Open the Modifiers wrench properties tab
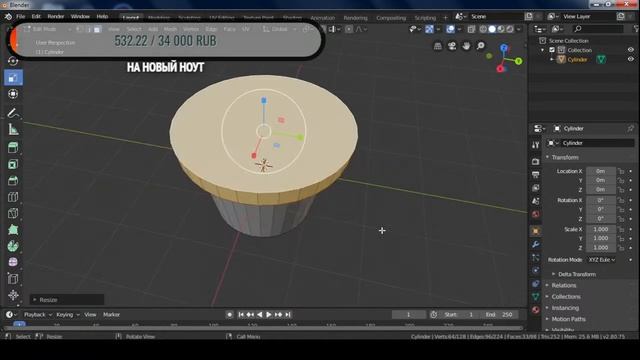The height and width of the screenshot is (360, 640). tap(536, 244)
